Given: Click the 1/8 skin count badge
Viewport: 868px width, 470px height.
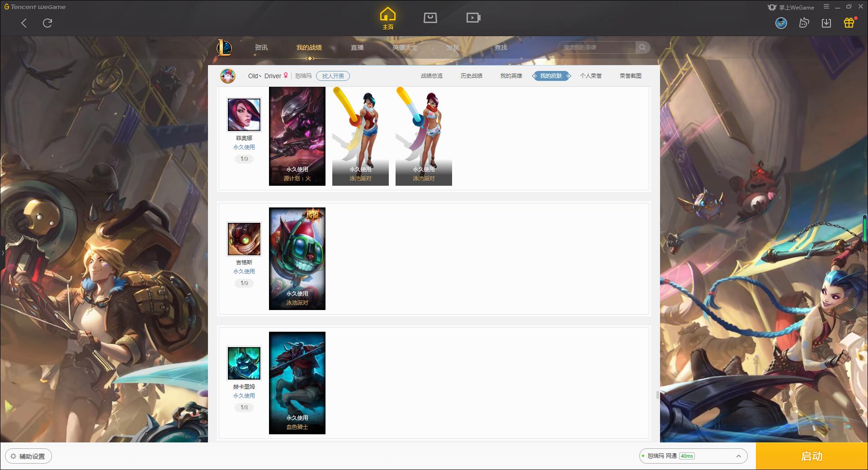Looking at the screenshot, I should coord(244,408).
